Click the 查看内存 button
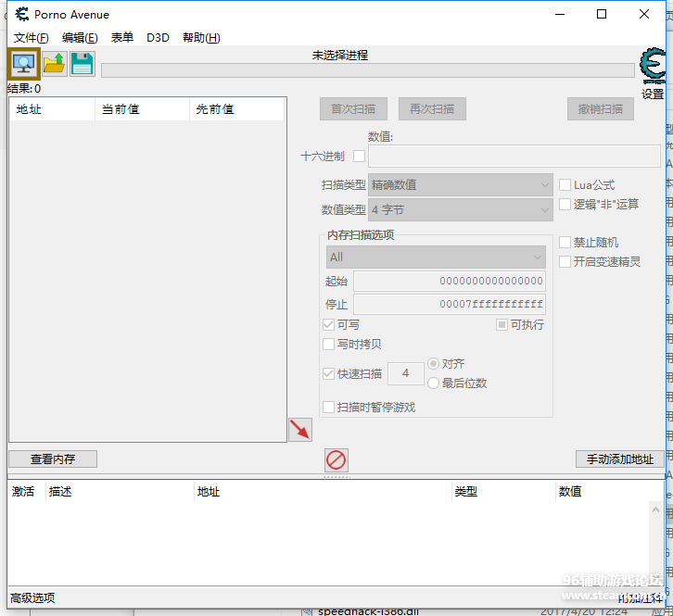Screen dimensions: 673x616 (x=53, y=459)
